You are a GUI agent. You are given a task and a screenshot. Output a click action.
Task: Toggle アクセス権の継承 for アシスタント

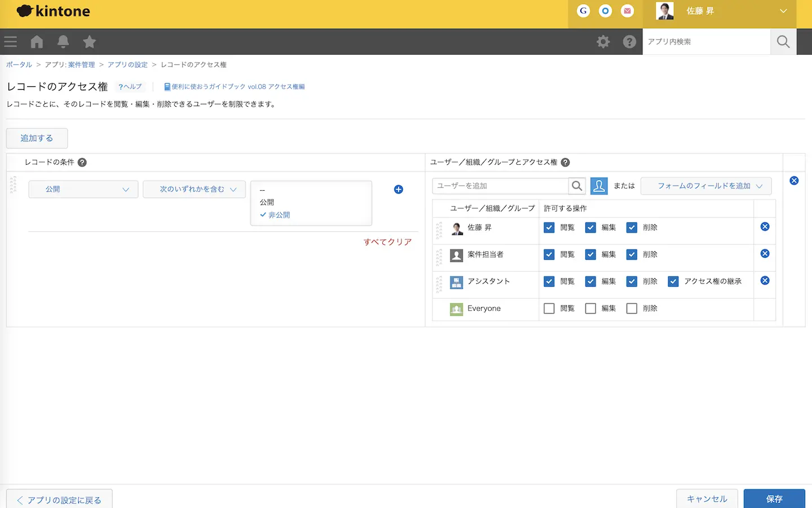673,282
